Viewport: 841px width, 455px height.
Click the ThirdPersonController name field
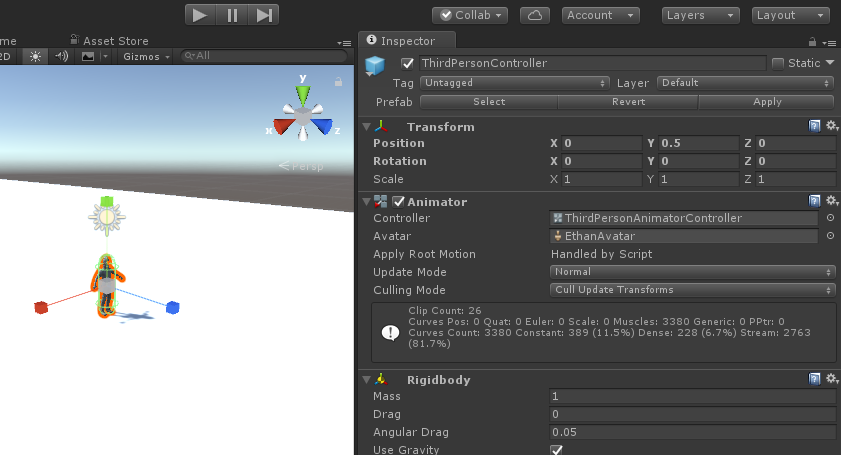coord(592,63)
